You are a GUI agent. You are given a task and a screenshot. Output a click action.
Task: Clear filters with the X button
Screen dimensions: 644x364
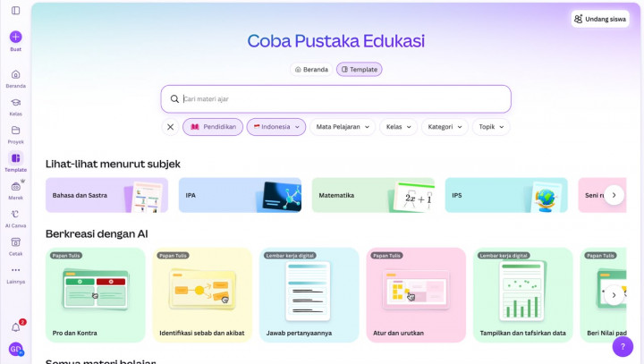(171, 127)
